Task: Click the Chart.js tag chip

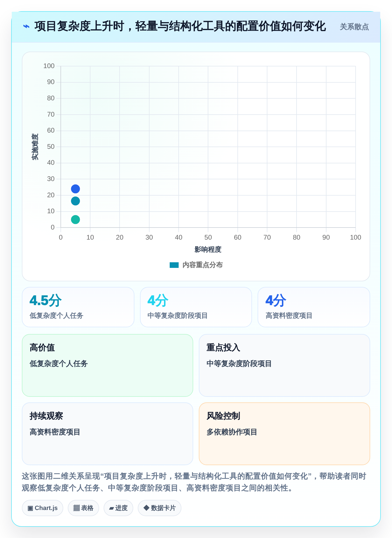Action: 43,508
